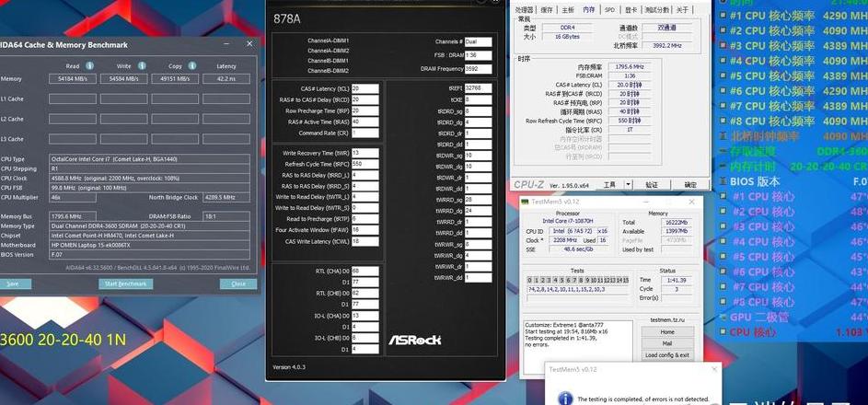The width and height of the screenshot is (868, 405).
Task: Click Mail button in TestMem5
Action: click(x=667, y=343)
